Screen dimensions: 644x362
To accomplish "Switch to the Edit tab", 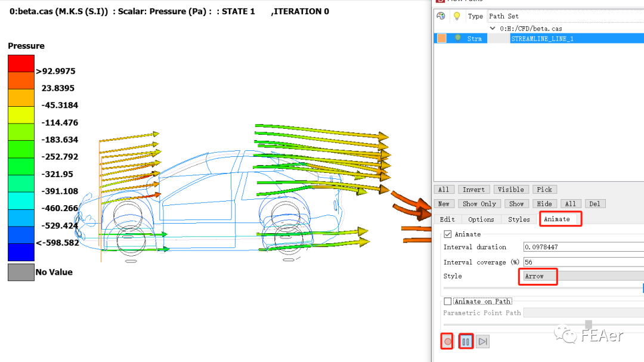I will tap(447, 219).
